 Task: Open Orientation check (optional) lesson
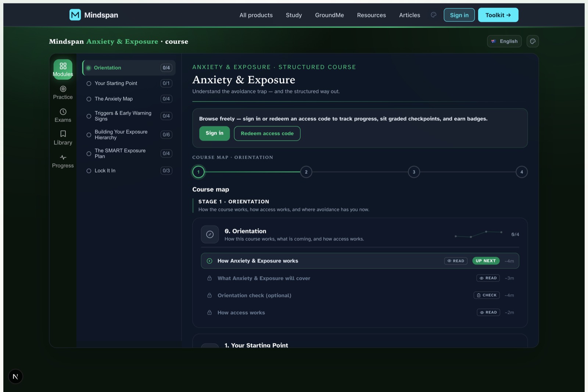360,295
